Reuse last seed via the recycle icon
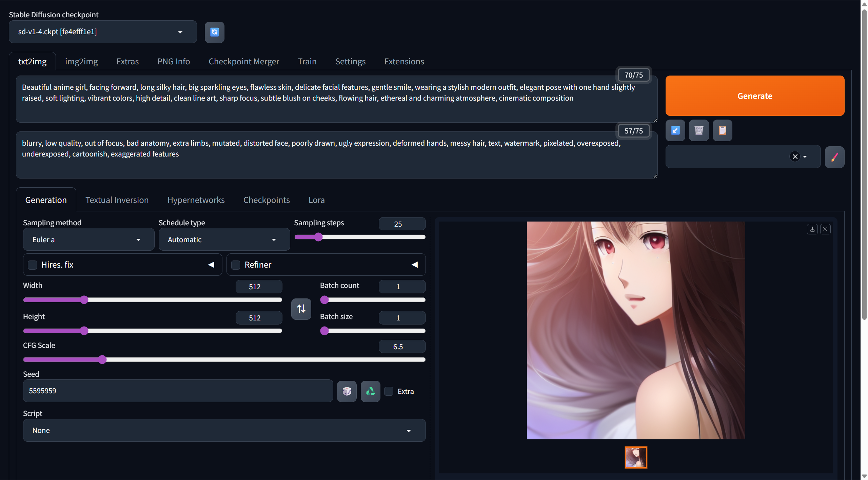 pos(370,391)
